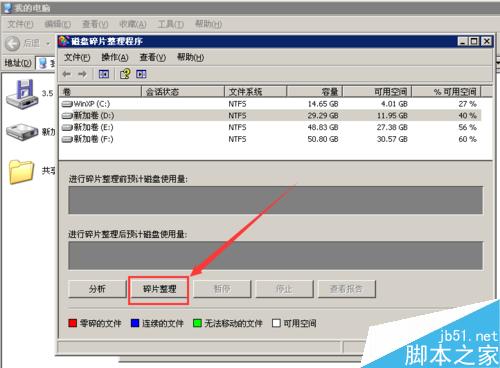The image size is (500, 368).
Task: Sort by 文件系统 column header
Action: pyautogui.click(x=255, y=92)
